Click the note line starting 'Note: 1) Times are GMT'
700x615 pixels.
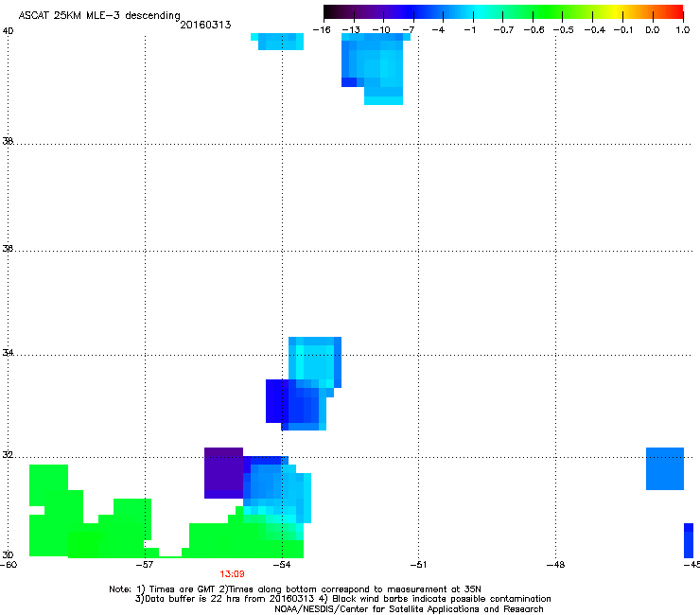click(295, 589)
